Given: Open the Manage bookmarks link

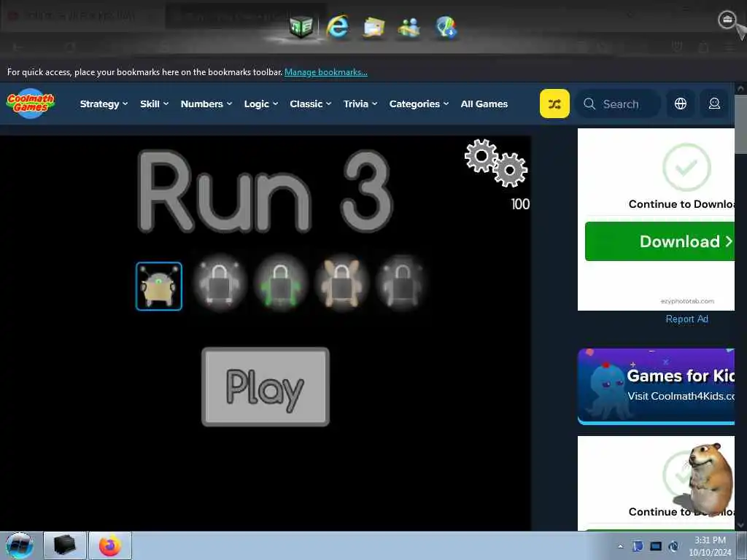Looking at the screenshot, I should tap(326, 72).
